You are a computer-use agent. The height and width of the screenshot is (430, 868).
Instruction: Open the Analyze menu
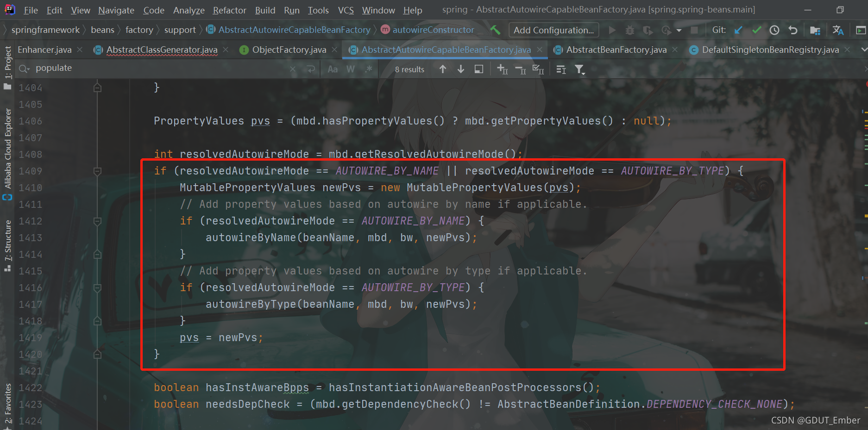(x=189, y=10)
